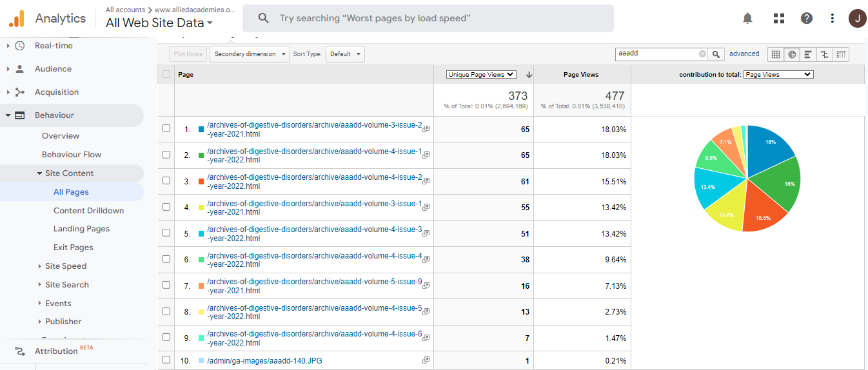This screenshot has width=868, height=370.
Task: Switch to the data table view icon
Action: coord(776,54)
